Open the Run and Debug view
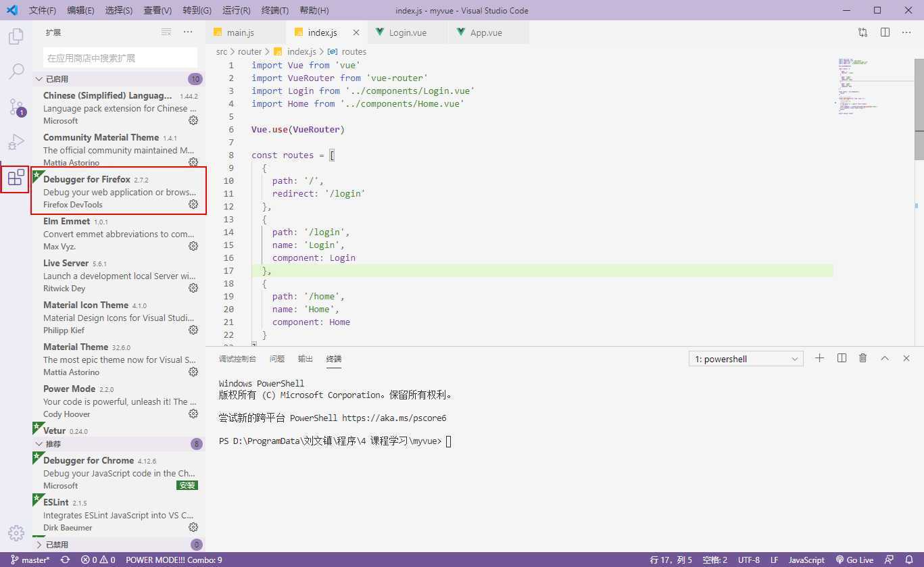The height and width of the screenshot is (567, 924). tap(16, 142)
